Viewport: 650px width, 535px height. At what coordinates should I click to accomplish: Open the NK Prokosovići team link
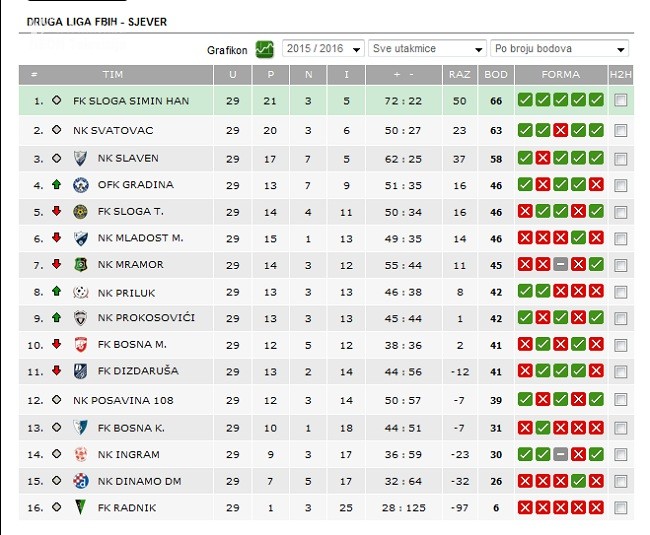[146, 318]
